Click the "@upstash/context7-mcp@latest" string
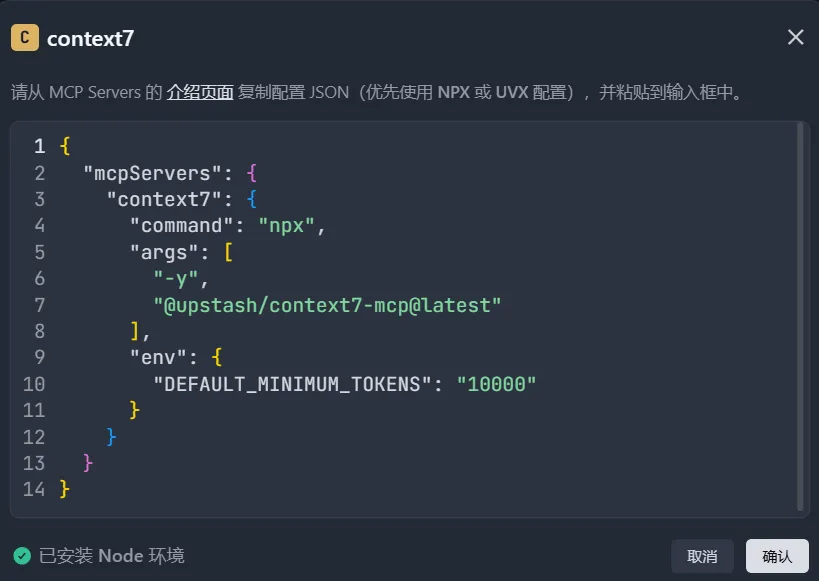Viewport: 819px width, 581px height. 326,304
